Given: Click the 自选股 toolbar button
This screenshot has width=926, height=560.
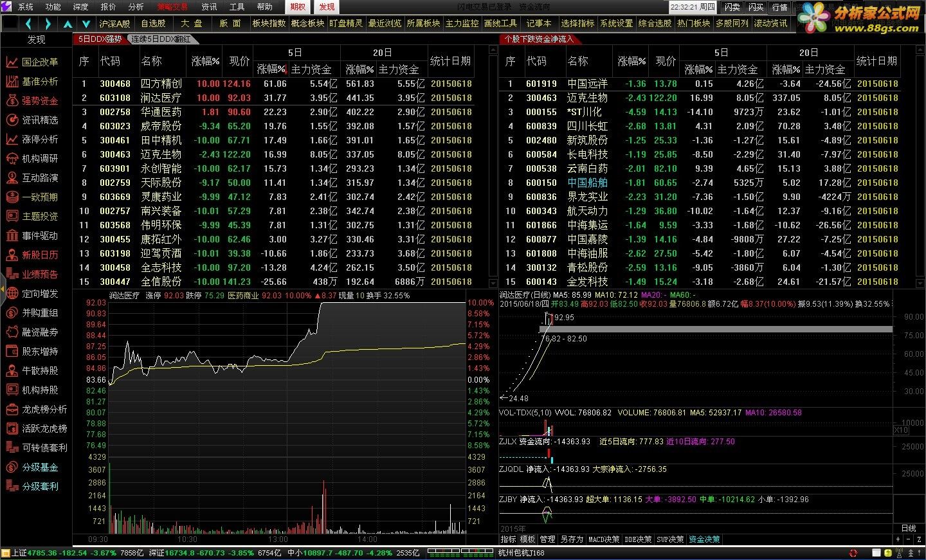Looking at the screenshot, I should (x=153, y=24).
